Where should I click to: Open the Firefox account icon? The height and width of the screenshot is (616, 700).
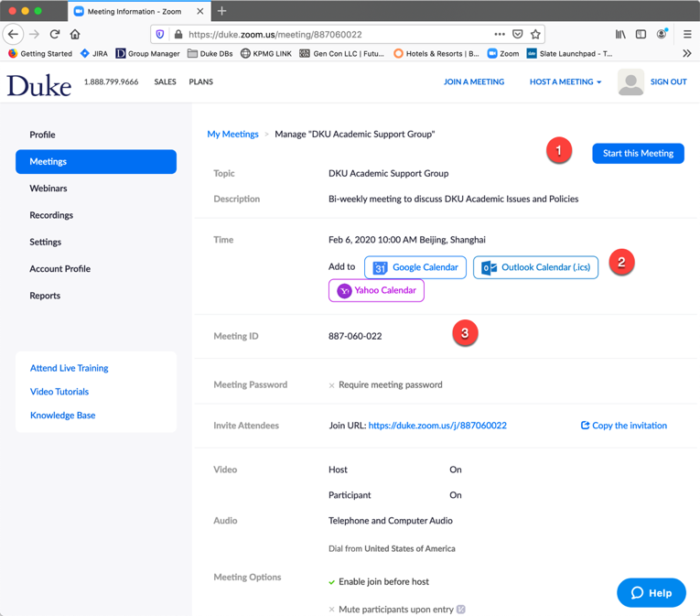662,34
